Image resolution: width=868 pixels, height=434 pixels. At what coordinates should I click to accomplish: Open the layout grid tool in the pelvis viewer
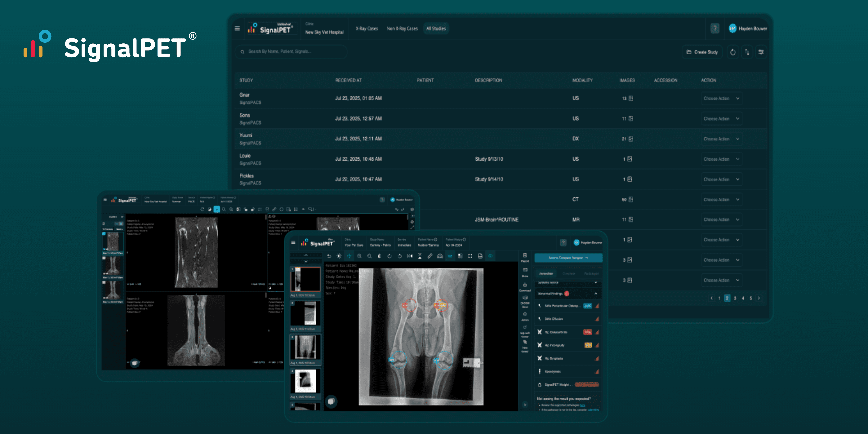460,256
